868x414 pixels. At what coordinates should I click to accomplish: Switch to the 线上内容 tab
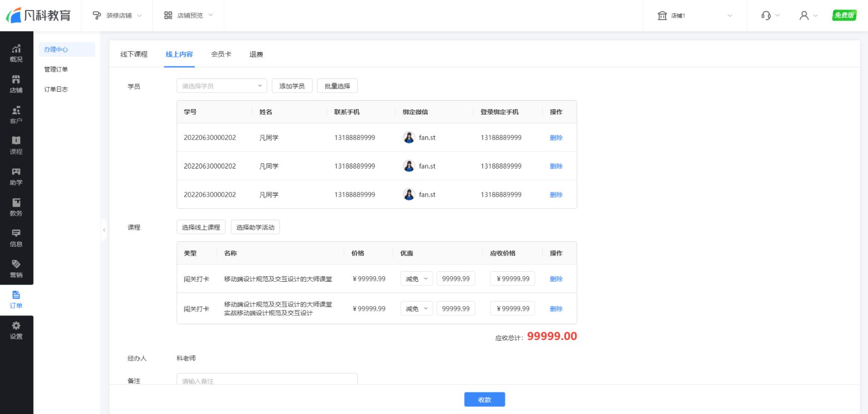click(179, 54)
